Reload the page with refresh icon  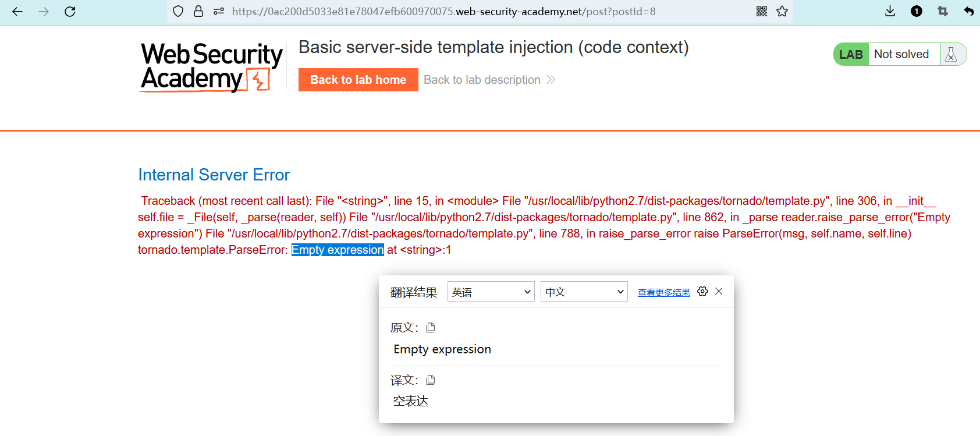70,12
